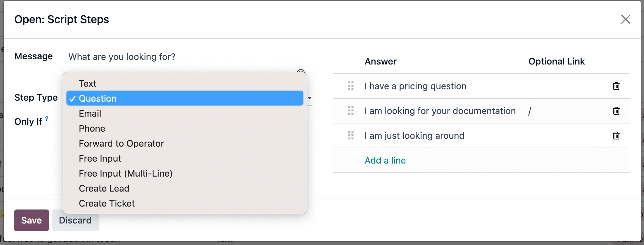Image resolution: width=644 pixels, height=245 pixels.
Task: Select 'Text' step type option
Action: pyautogui.click(x=88, y=83)
